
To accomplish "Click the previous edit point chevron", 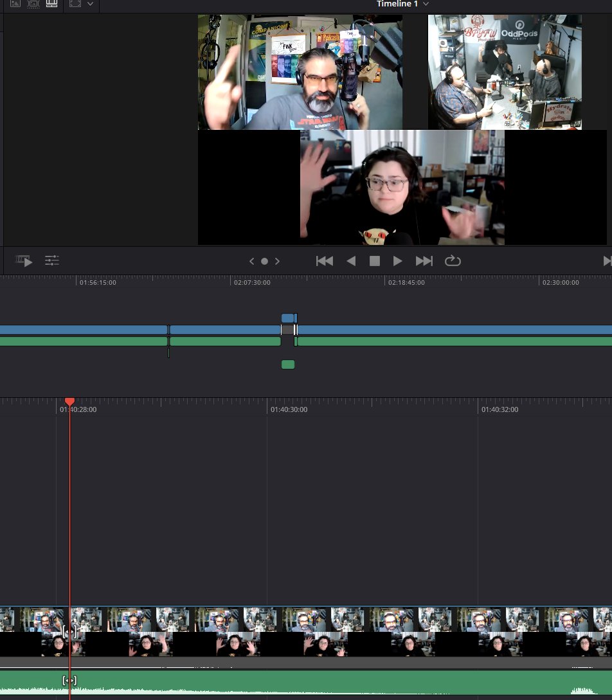I will tap(252, 261).
